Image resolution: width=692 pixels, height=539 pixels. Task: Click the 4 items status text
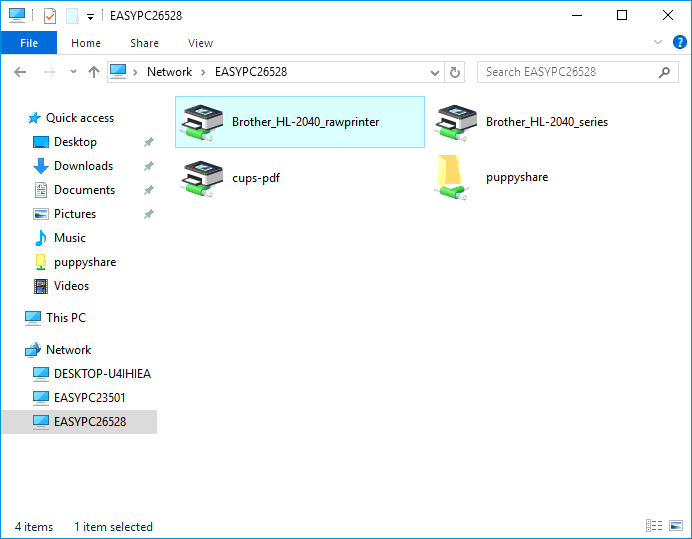pyautogui.click(x=34, y=527)
